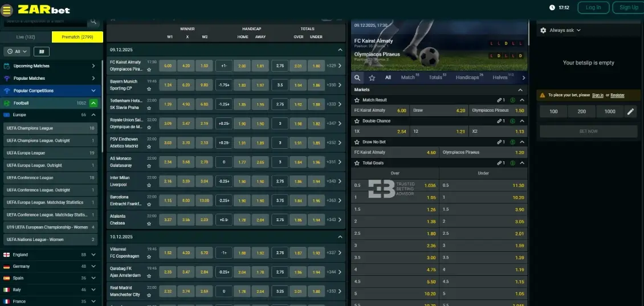Pick W1 odds 6.00 for Kairat Almaty
The height and width of the screenshot is (306, 644).
point(168,66)
